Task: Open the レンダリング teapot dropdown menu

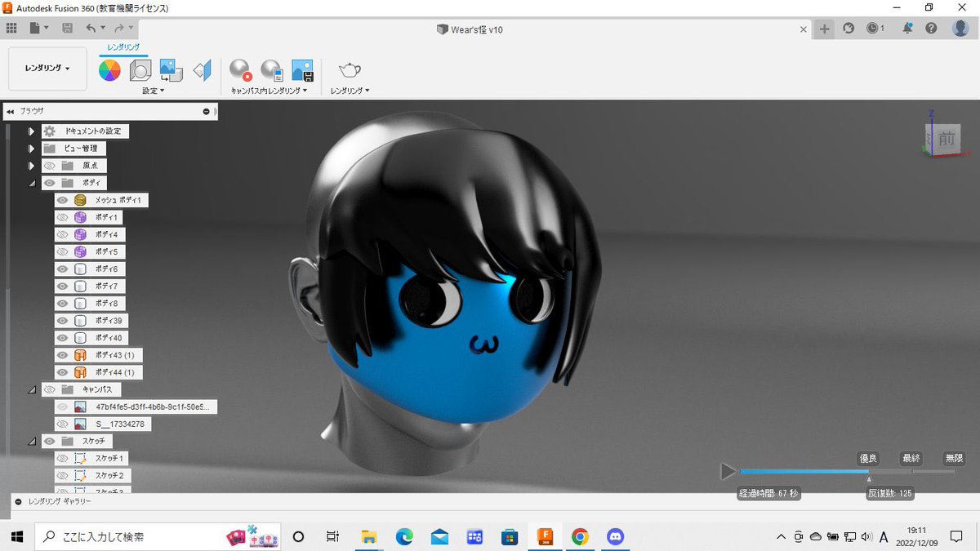Action: pyautogui.click(x=350, y=91)
